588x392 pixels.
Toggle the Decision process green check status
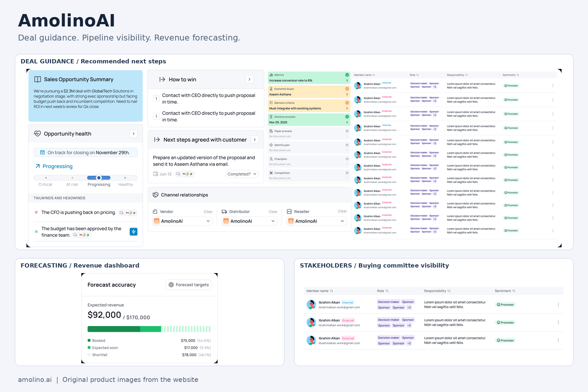(347, 117)
